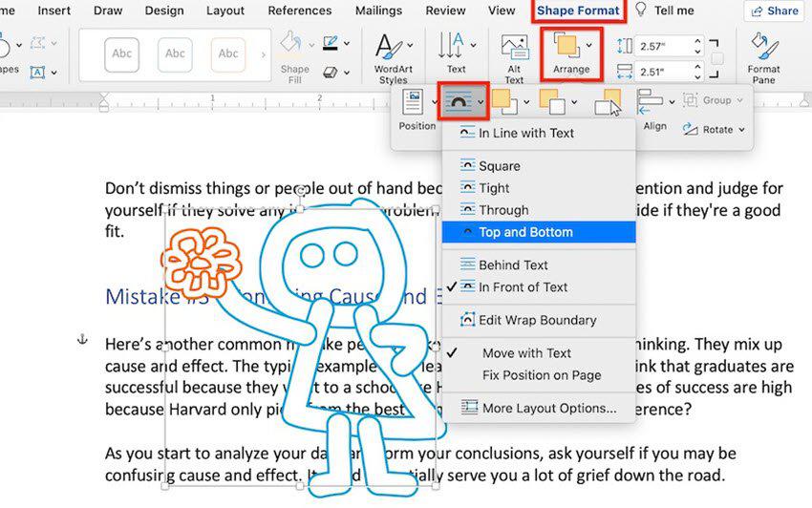Switch to the View tab
The image size is (812, 508).
click(502, 11)
